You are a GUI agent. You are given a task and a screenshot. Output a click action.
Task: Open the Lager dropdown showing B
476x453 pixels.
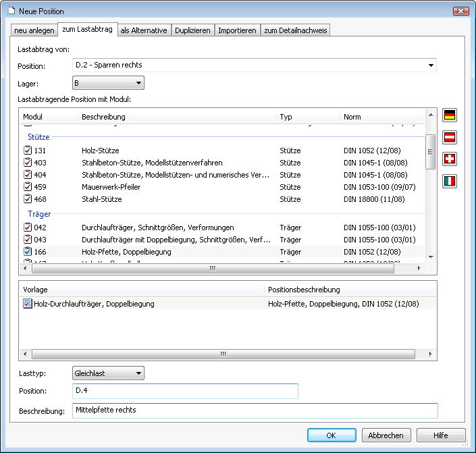click(x=109, y=83)
